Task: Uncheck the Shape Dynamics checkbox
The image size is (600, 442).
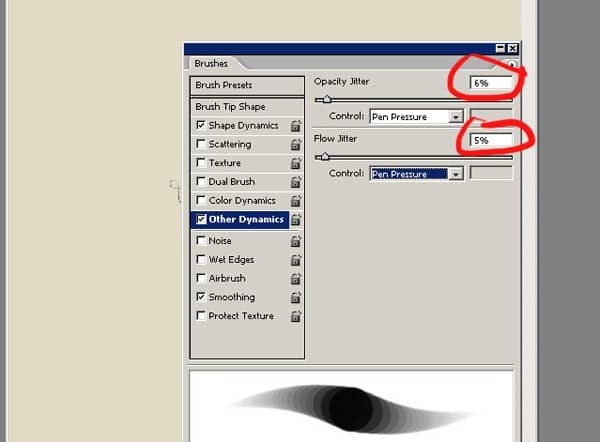Action: (x=201, y=125)
